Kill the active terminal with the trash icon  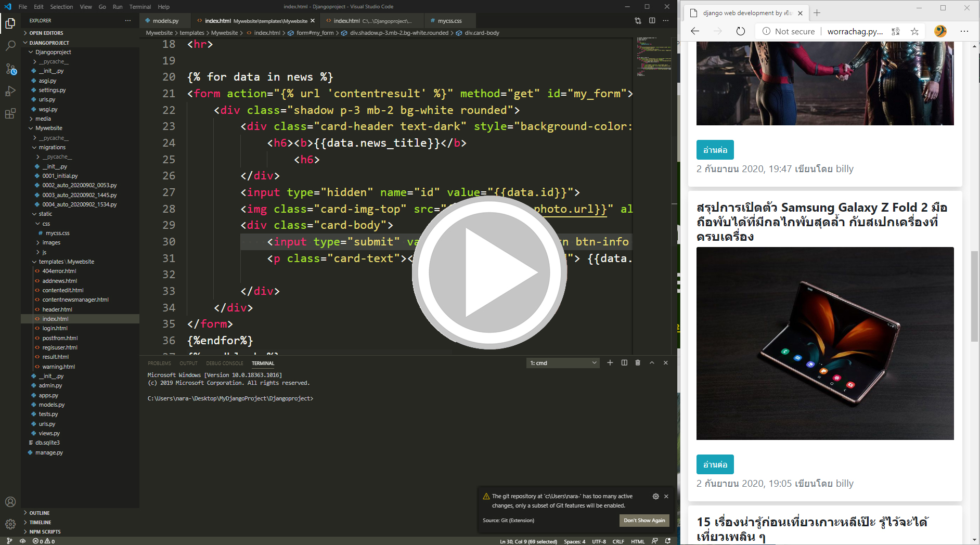tap(638, 362)
